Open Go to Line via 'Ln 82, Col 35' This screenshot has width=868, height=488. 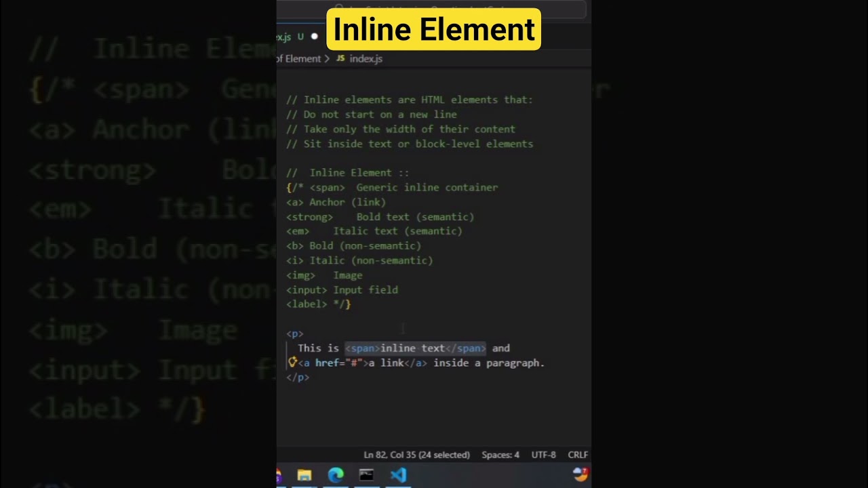[416, 455]
